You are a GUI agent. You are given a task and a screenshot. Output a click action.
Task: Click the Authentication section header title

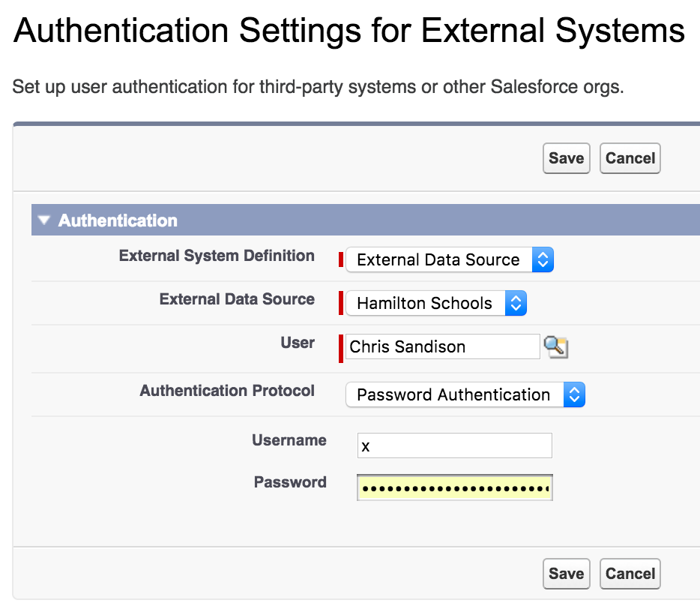(x=118, y=220)
